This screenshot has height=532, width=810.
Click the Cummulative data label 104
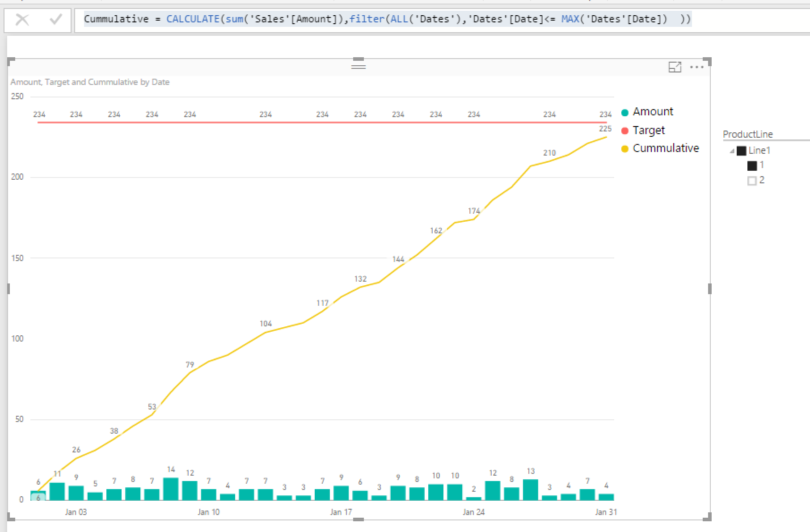pos(266,324)
